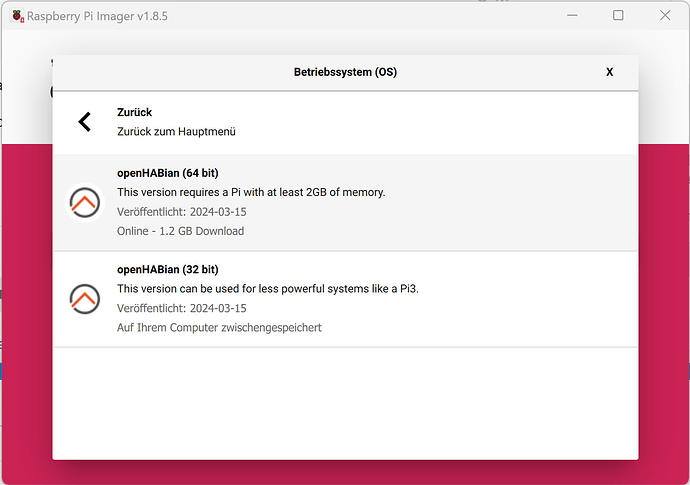Click the openHABian 32 bit logo icon
Screen dimensions: 690x485
point(84,299)
